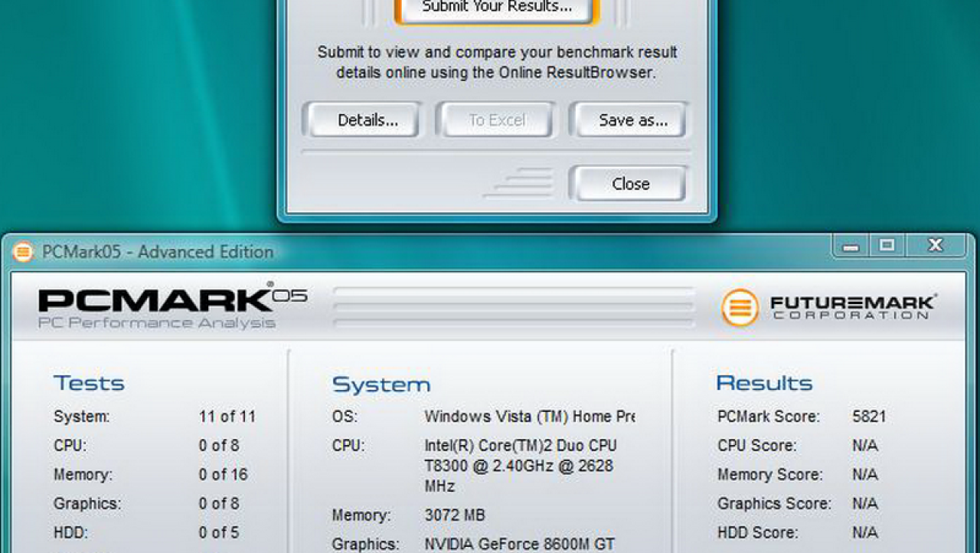Click the To Excel button
980x553 pixels.
coord(497,120)
